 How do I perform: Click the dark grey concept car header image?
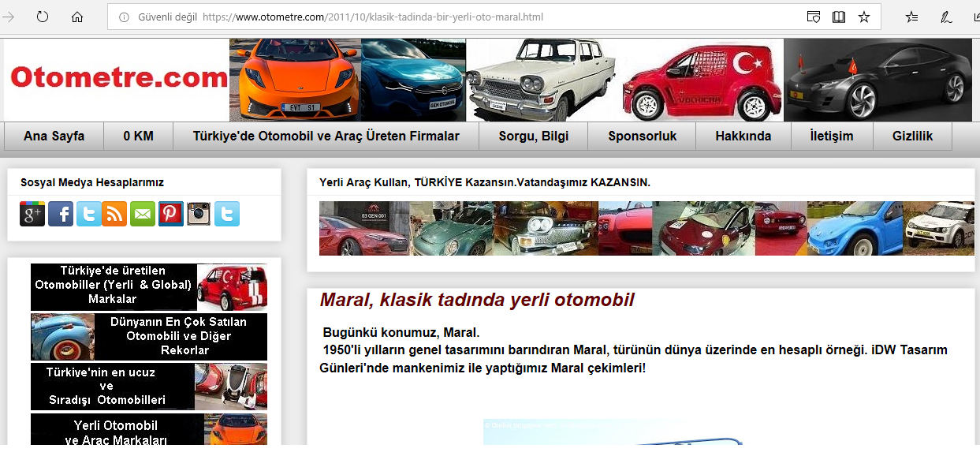tap(878, 80)
